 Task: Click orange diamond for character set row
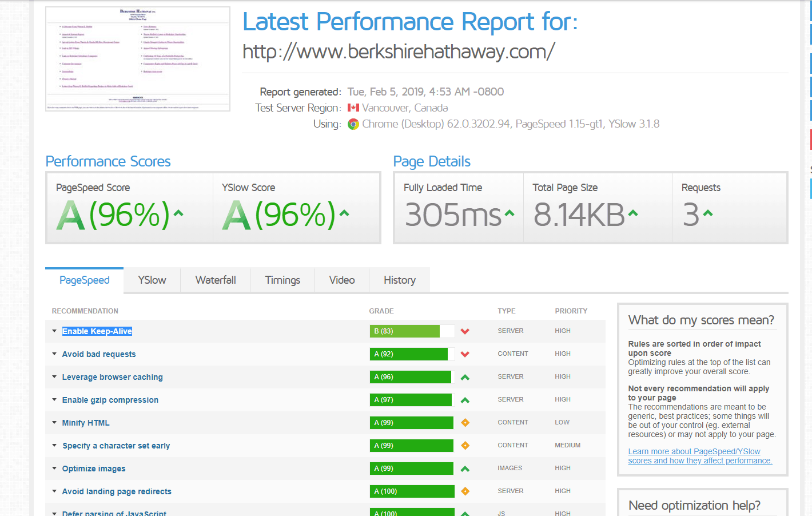pos(465,446)
